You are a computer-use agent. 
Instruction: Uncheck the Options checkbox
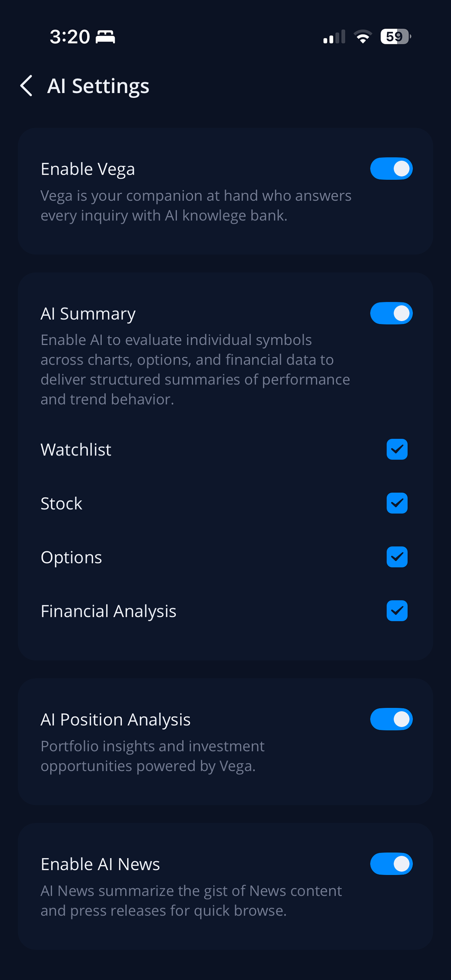coord(397,557)
